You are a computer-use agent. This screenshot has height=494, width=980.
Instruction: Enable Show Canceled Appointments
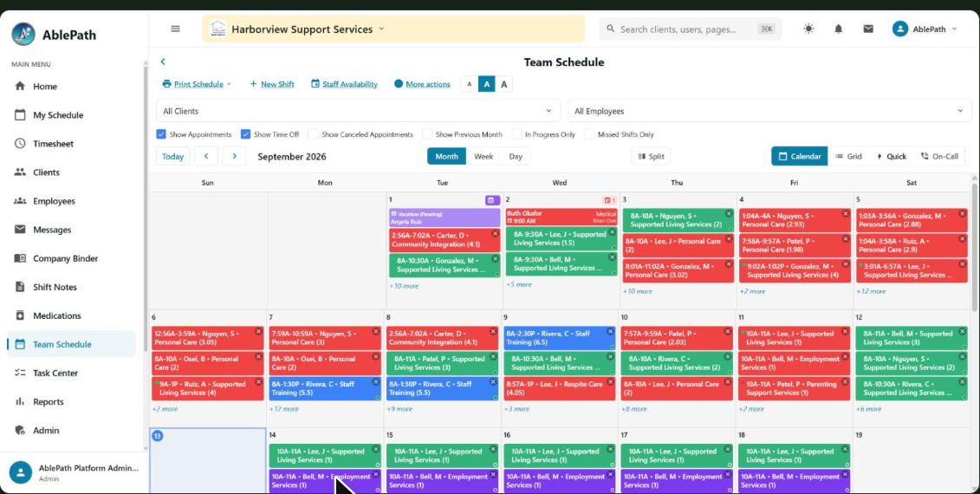(x=313, y=134)
